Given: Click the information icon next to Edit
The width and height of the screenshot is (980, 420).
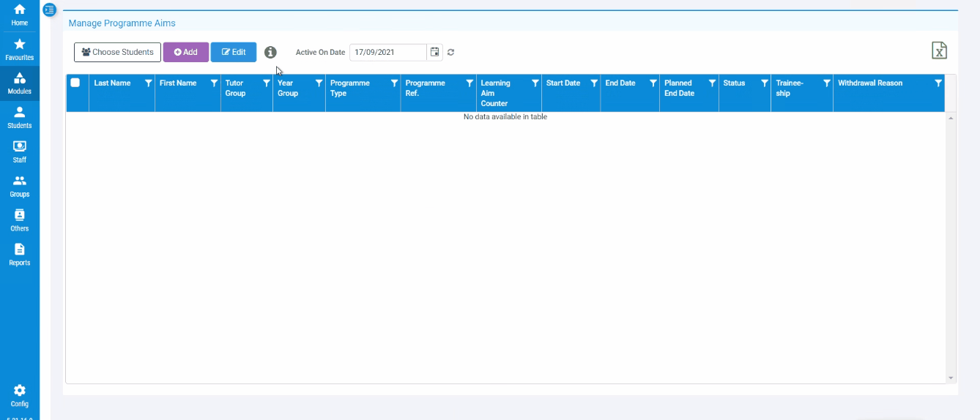Looking at the screenshot, I should click(270, 53).
